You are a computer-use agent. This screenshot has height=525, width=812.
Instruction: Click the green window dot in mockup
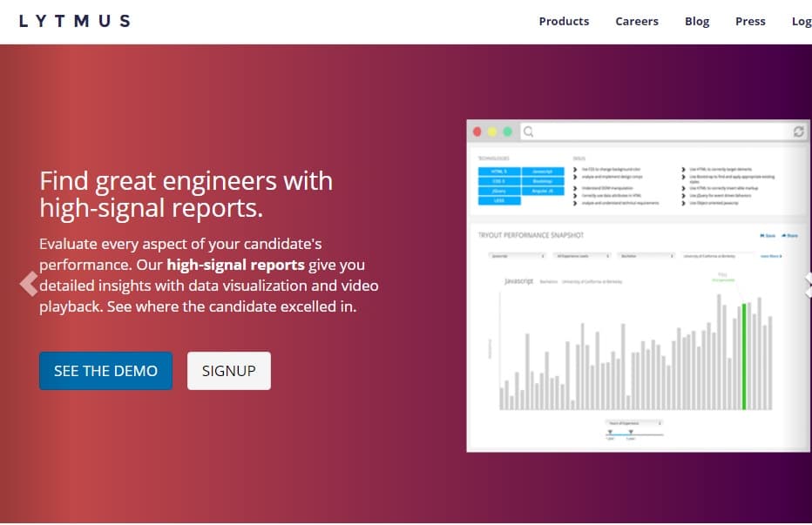507,132
